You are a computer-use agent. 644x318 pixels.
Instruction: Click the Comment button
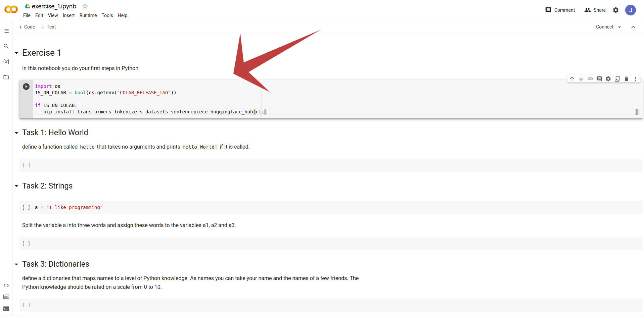tap(560, 10)
